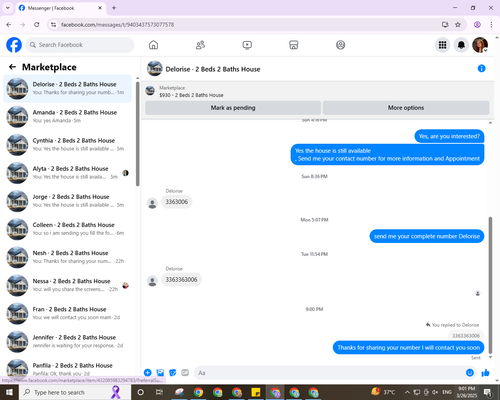500x400 pixels.
Task: Open the Groups icon in top navigation
Action: (x=340, y=45)
